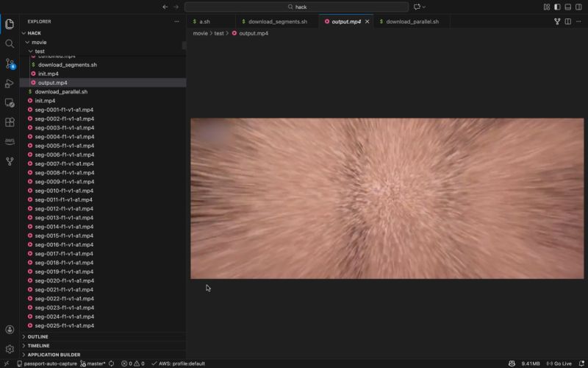Split the editor to the right
The width and height of the screenshot is (588, 368).
pos(567,21)
